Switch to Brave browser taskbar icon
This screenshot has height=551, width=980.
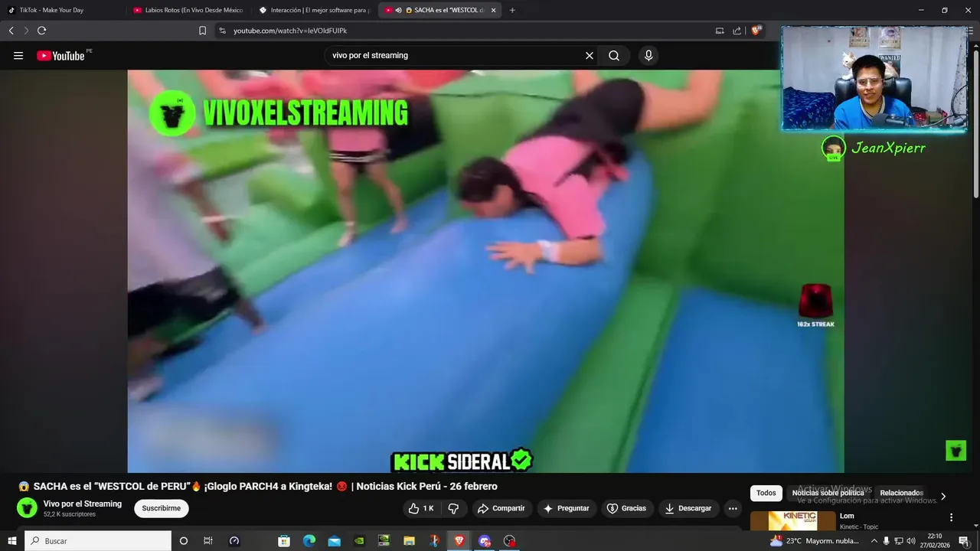click(459, 541)
